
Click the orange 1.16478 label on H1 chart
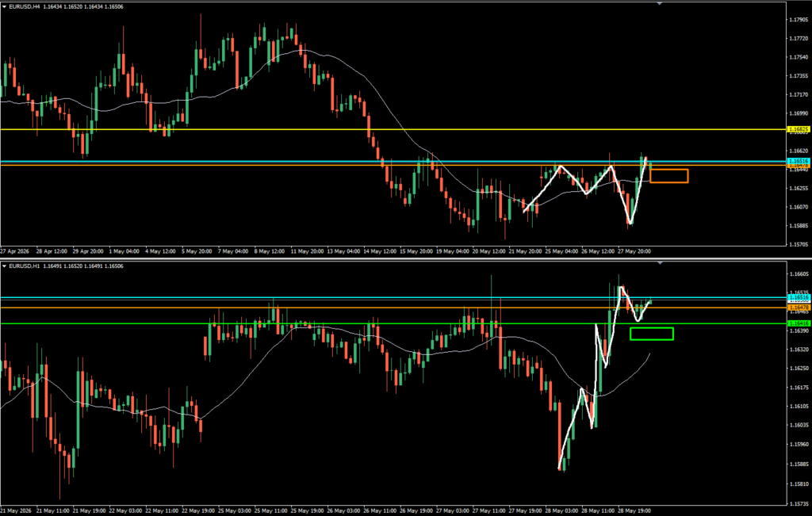coord(798,308)
